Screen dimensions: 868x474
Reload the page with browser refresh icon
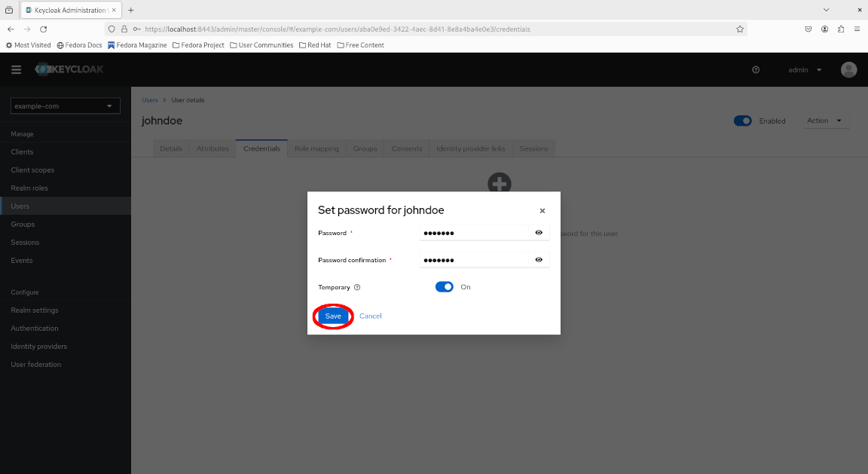point(44,29)
